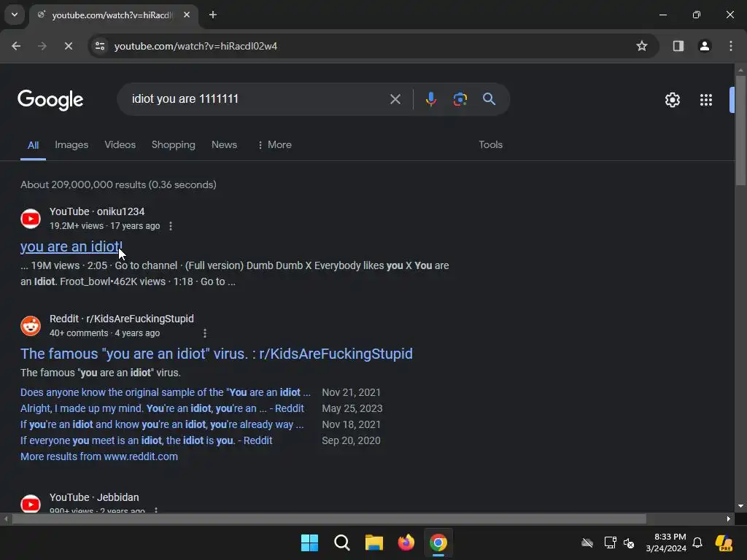Open the famous 'you are an idiot' virus link
This screenshot has width=747, height=560.
click(216, 354)
